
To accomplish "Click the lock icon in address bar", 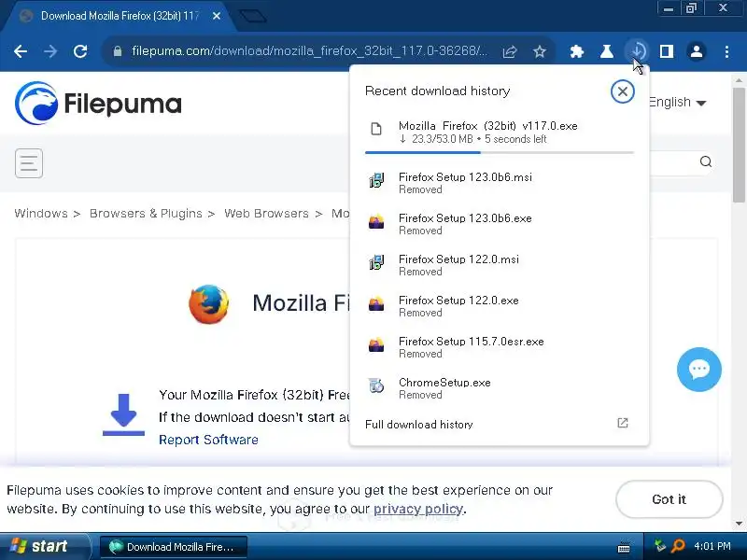I will click(118, 51).
